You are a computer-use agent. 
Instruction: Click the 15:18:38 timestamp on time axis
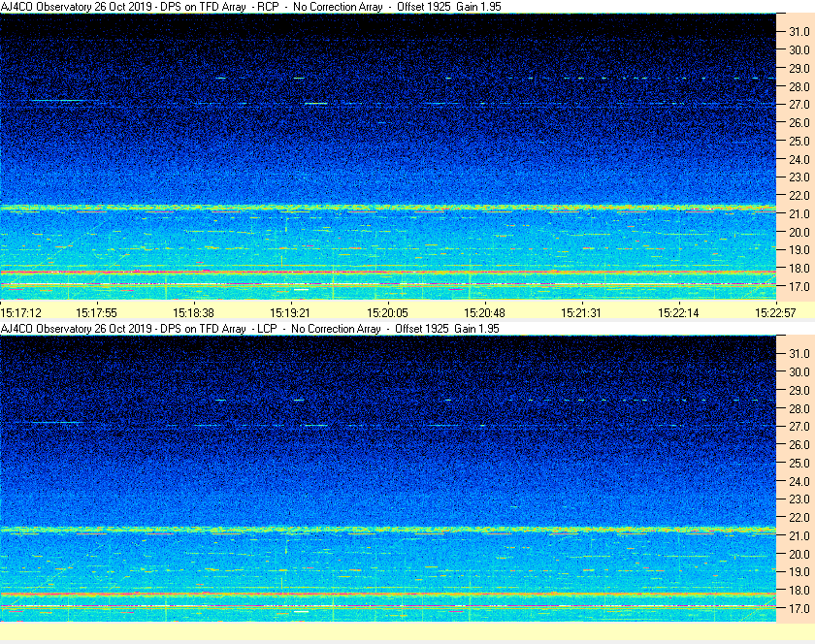[x=193, y=312]
